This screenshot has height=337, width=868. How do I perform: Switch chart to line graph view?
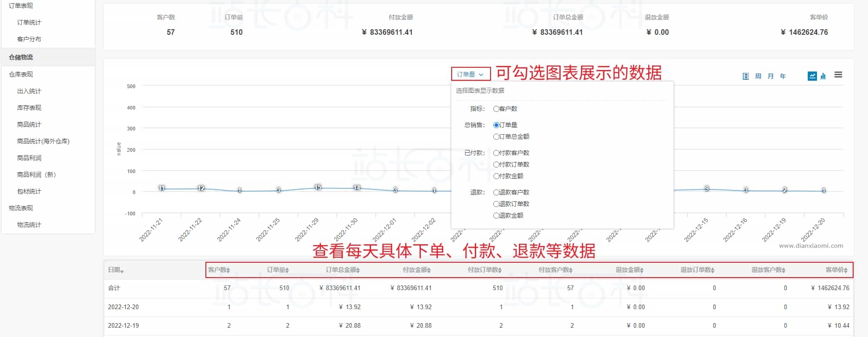[x=812, y=76]
